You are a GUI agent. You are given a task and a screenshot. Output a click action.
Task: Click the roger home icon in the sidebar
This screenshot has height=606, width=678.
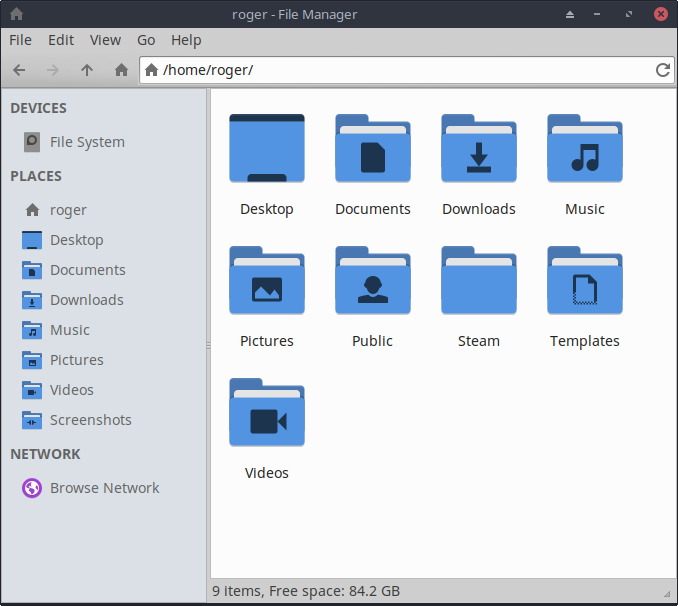point(32,210)
